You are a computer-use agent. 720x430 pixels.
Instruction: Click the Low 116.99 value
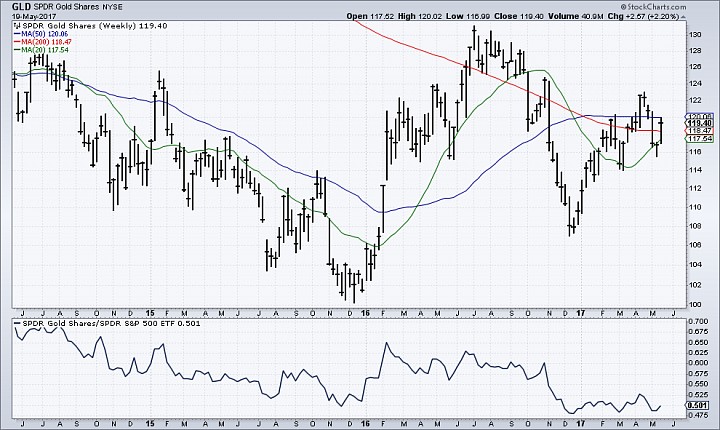[468, 16]
